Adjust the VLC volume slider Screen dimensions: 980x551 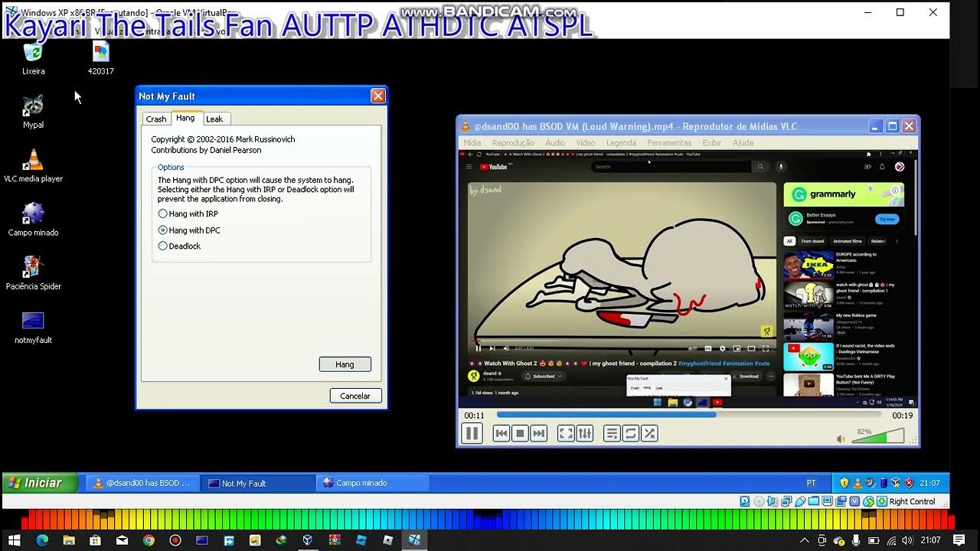point(877,436)
